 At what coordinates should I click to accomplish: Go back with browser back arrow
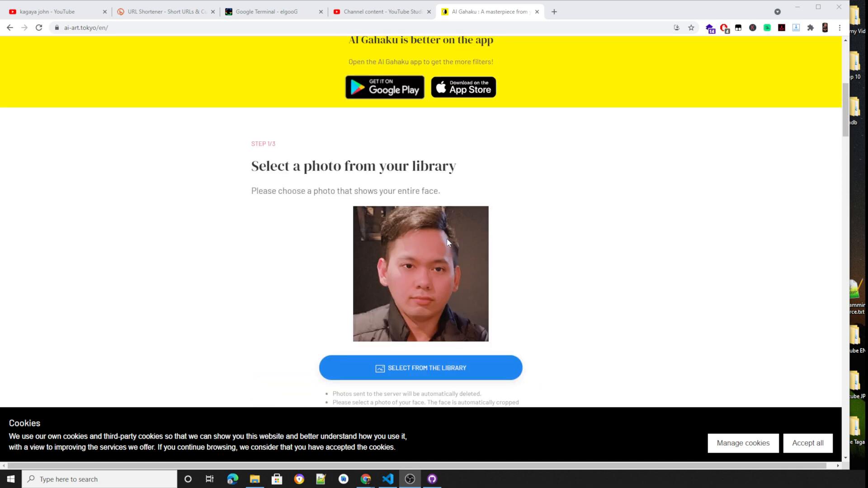point(10,28)
